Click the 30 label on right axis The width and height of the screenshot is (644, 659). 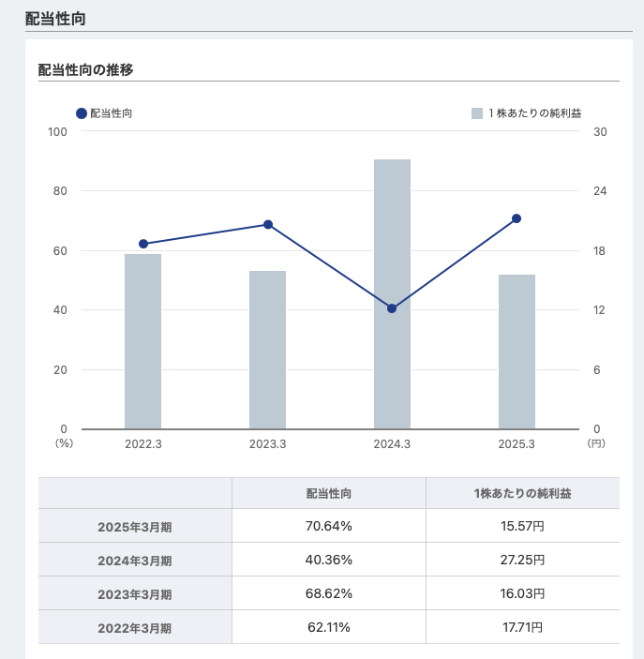600,132
